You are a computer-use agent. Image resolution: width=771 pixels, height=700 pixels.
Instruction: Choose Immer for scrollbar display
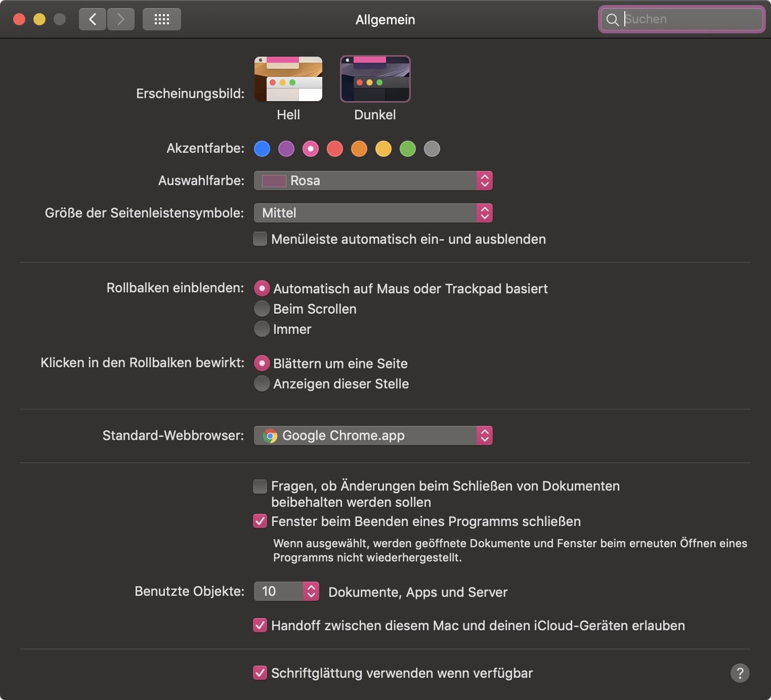pyautogui.click(x=262, y=329)
